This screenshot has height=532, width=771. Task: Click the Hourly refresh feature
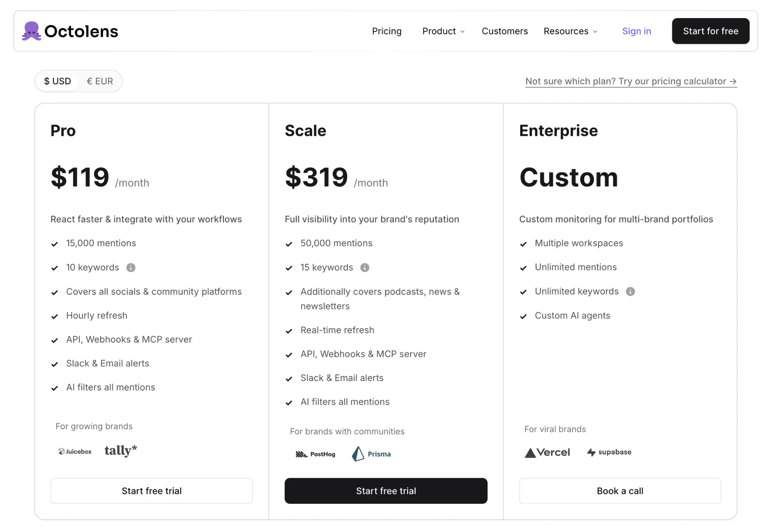pyautogui.click(x=97, y=316)
